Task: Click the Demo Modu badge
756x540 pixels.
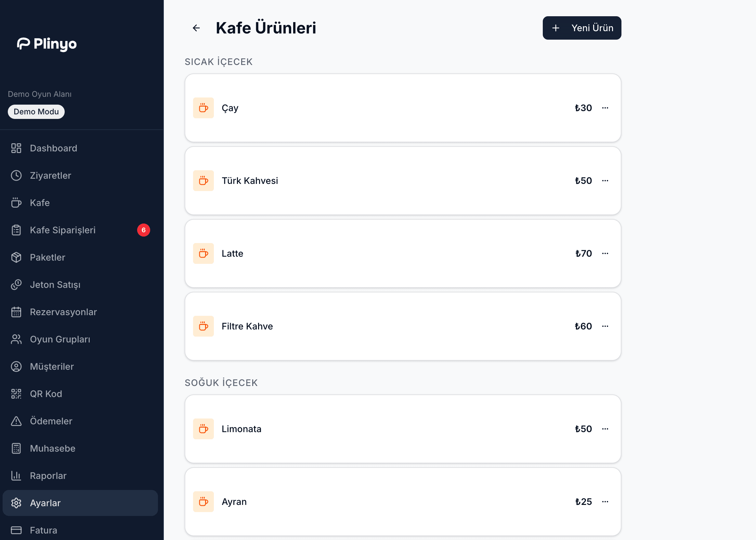Action: 36,112
